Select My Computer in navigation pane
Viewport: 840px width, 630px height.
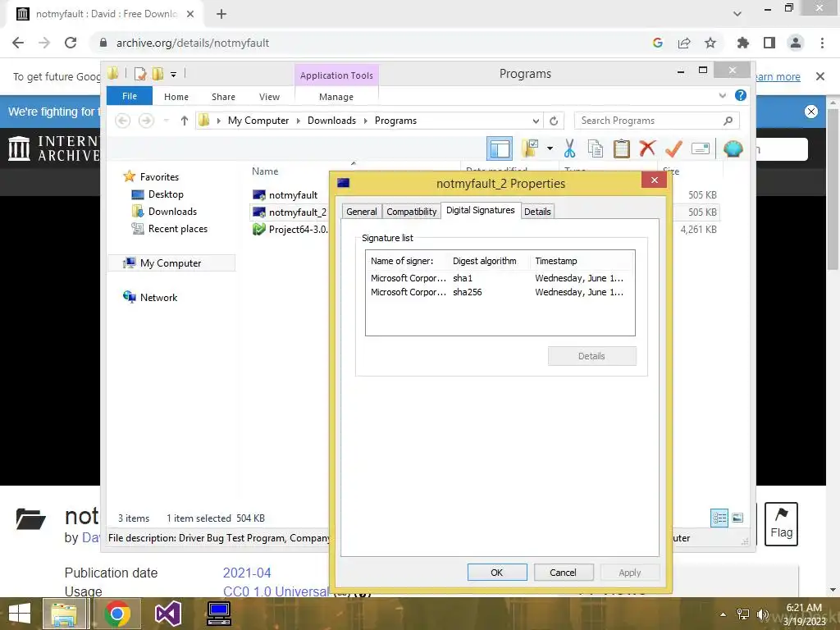click(x=171, y=263)
